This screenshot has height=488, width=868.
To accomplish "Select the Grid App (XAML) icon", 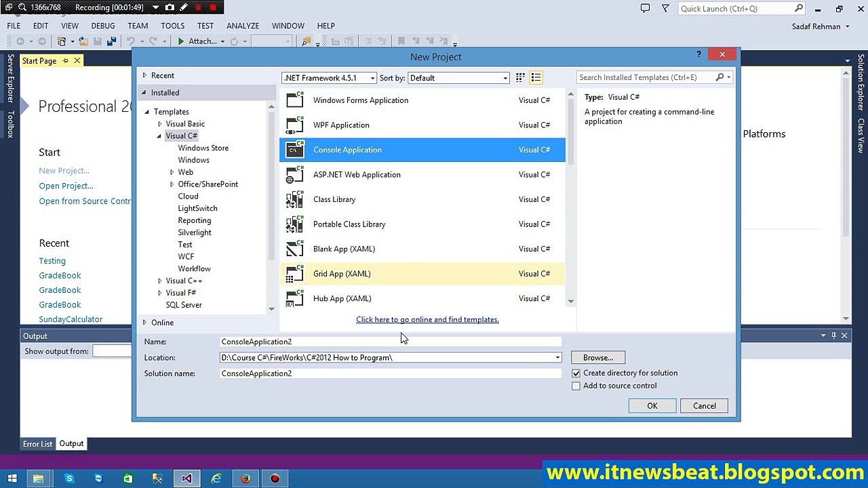I will pyautogui.click(x=295, y=274).
